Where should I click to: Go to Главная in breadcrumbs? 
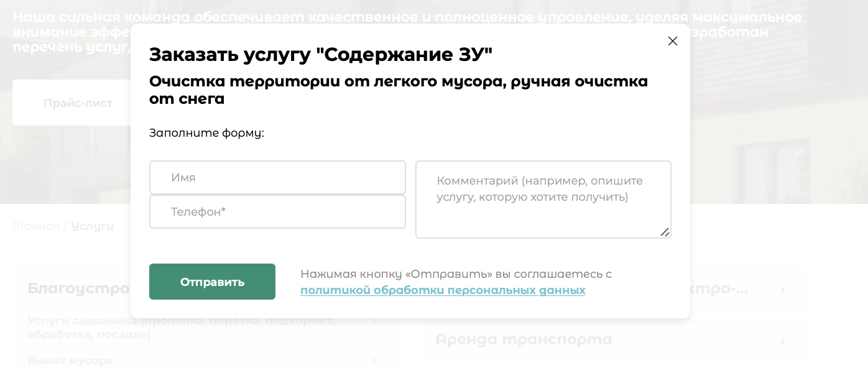coord(36,226)
